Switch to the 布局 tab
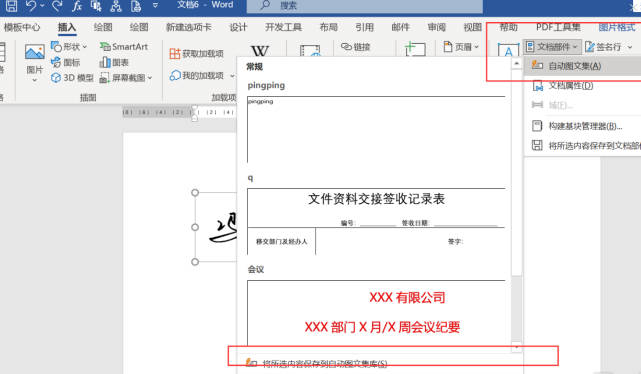Viewport: 641px width, 374px height. [x=329, y=27]
